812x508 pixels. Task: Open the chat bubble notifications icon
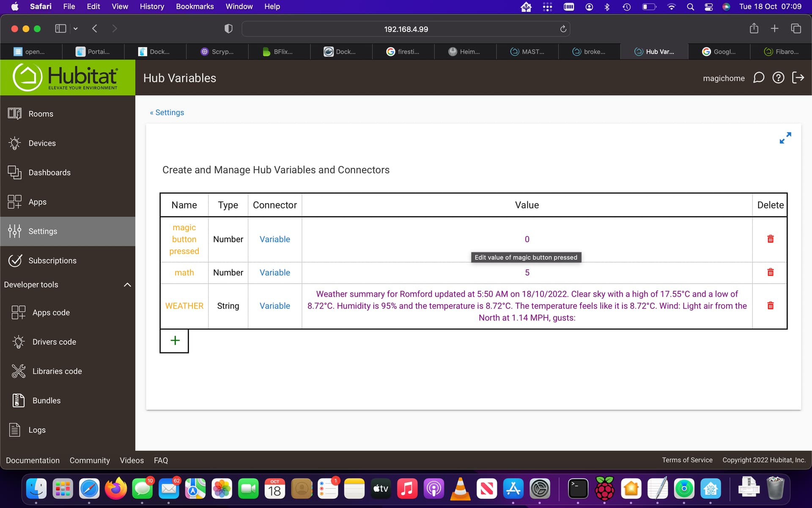coord(759,78)
